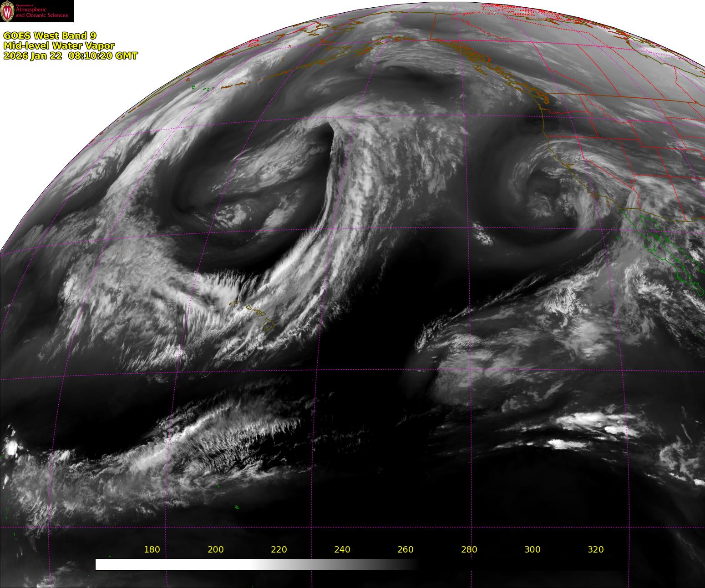Click the 260 color scale label
The image size is (705, 588).
(405, 549)
